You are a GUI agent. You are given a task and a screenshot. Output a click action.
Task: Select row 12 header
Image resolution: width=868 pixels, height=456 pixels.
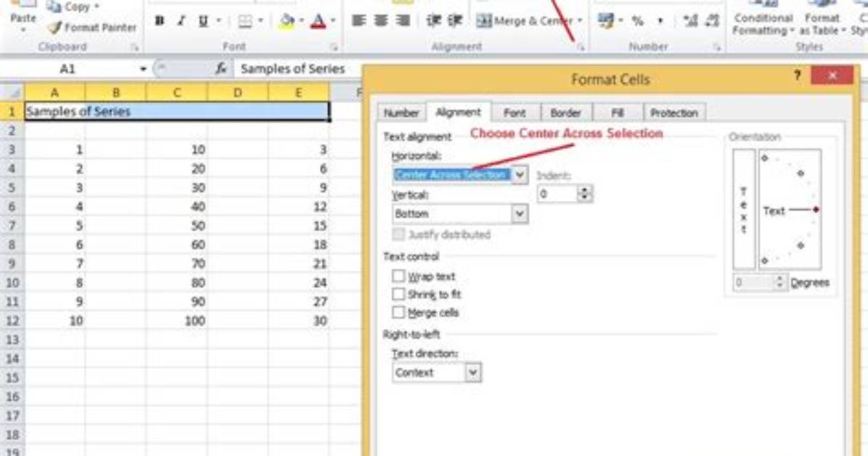pyautogui.click(x=12, y=320)
